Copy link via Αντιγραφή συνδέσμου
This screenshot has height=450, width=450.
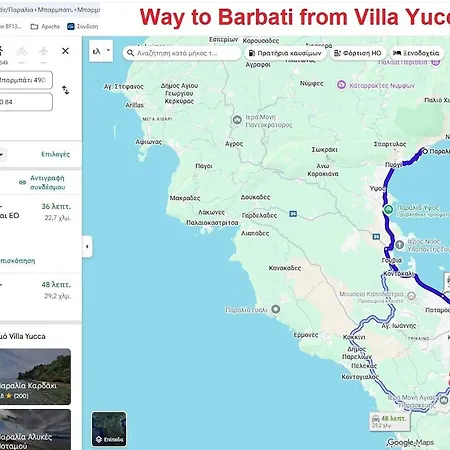pyautogui.click(x=42, y=182)
